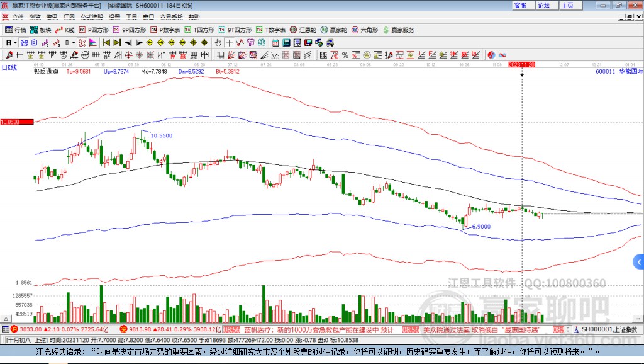Open the T数字表 tool
Screen dimensions: 644x364
(270, 30)
